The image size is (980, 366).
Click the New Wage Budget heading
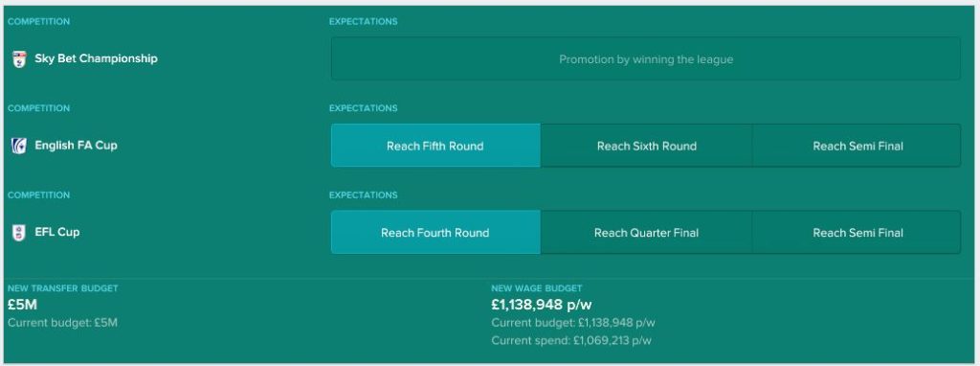(536, 288)
